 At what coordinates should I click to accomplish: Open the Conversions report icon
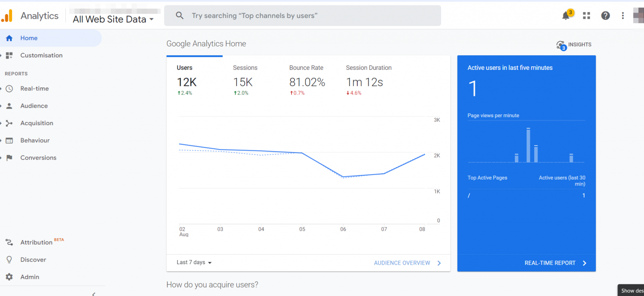pos(9,157)
